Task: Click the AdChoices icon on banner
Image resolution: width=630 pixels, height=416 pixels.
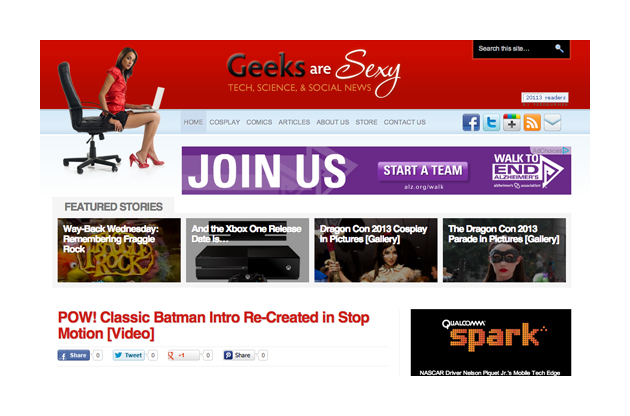Action: click(566, 150)
